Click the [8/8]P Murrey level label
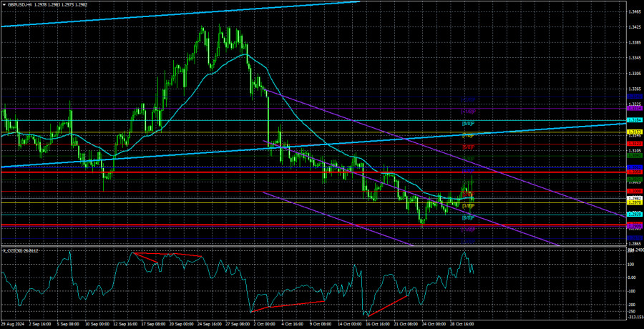This screenshot has width=644, height=329. coord(468,123)
